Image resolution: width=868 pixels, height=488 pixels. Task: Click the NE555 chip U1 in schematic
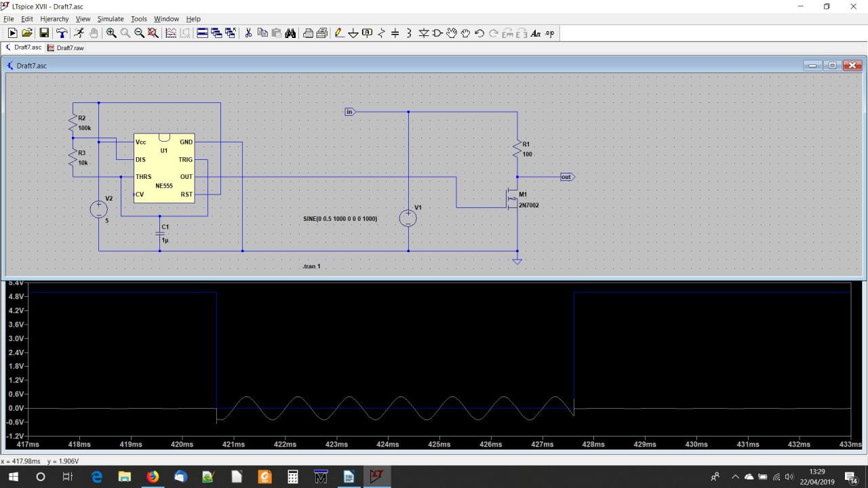point(164,169)
